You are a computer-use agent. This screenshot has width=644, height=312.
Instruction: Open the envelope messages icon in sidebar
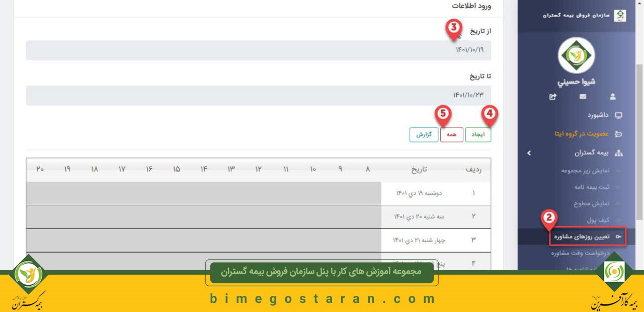pos(583,96)
